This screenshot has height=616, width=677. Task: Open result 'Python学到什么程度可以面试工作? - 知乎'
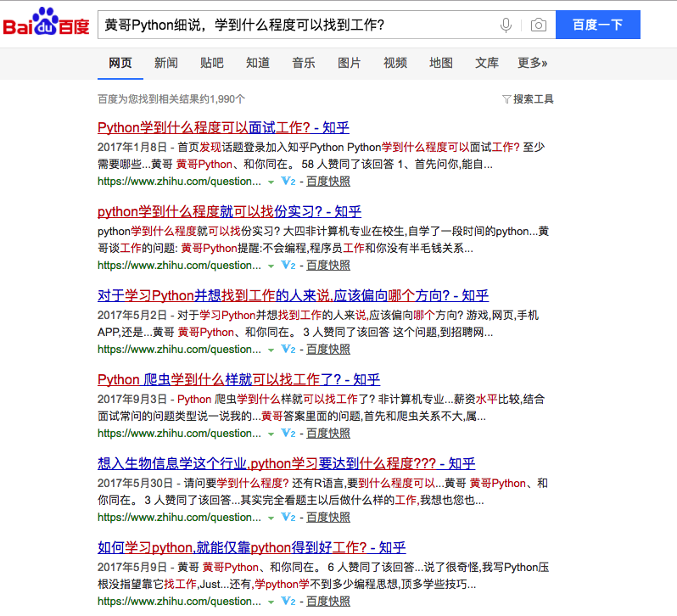coord(223,128)
